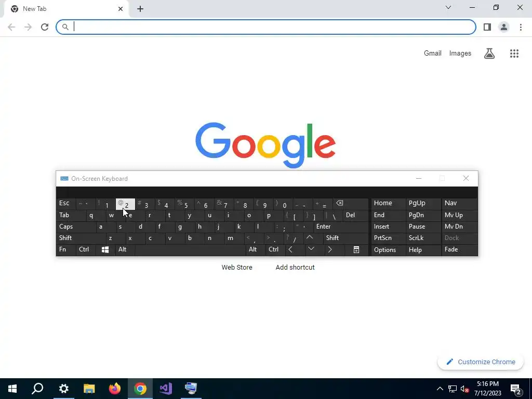Reload the page with the refresh icon
Viewport: 532px width, 399px height.
click(45, 27)
